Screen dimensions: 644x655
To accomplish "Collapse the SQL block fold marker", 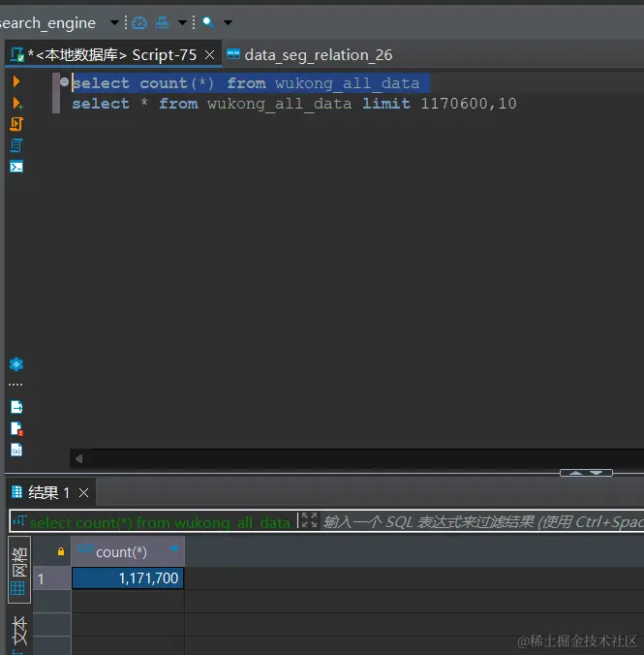I will (64, 81).
